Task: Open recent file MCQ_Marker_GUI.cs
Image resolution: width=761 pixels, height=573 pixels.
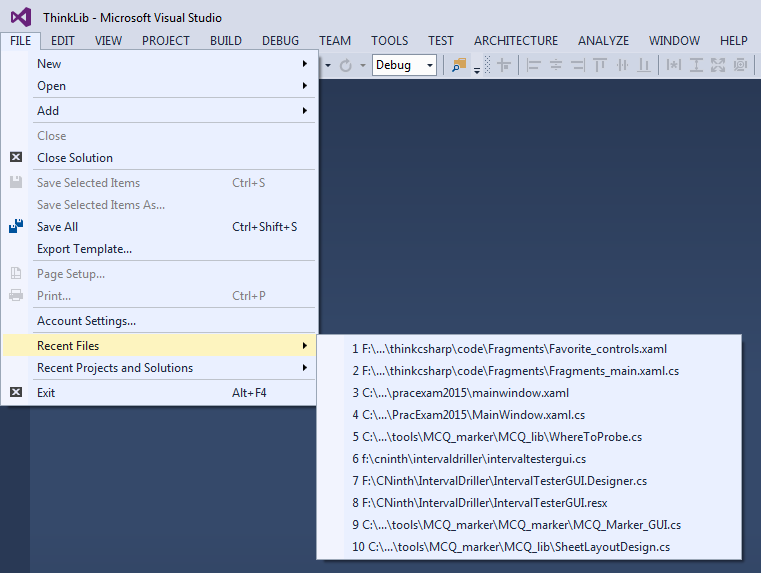Action: tap(529, 524)
